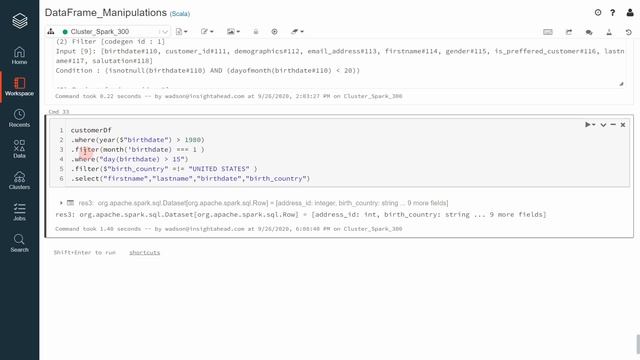This screenshot has height=360, width=640.
Task: Click the '(2) Filter [codegen id : 1]' line
Action: tap(110, 42)
